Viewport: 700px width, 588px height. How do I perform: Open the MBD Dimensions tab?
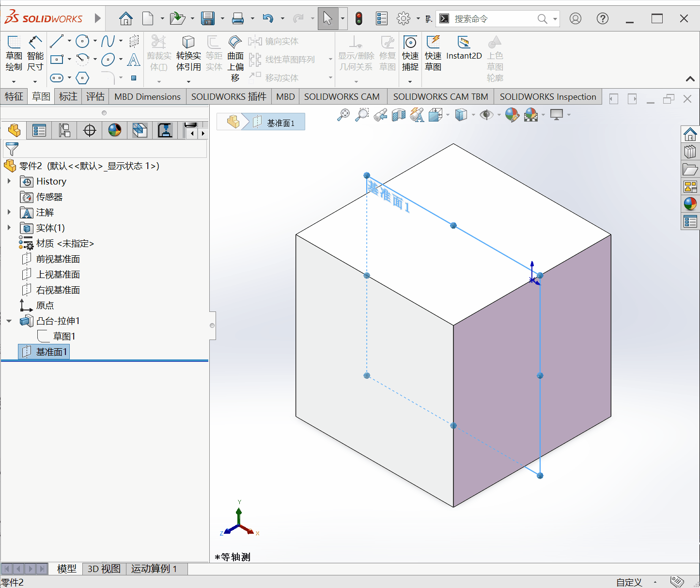[147, 96]
